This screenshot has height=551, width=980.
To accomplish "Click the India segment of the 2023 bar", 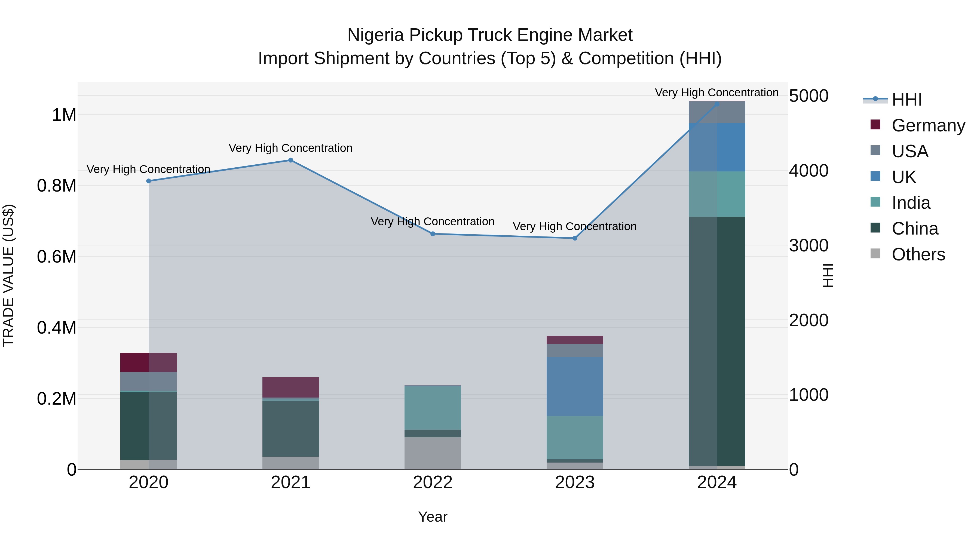I will (575, 438).
